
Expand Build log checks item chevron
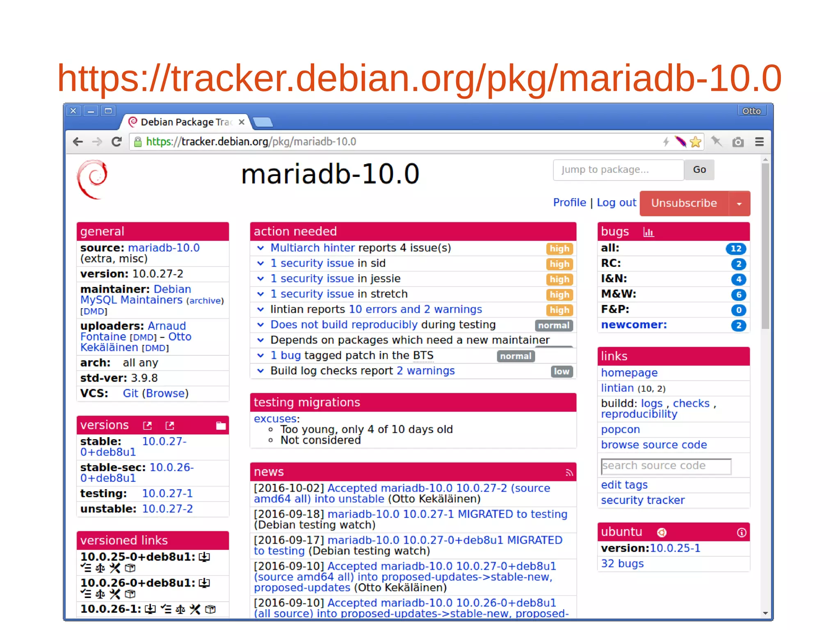tap(260, 371)
